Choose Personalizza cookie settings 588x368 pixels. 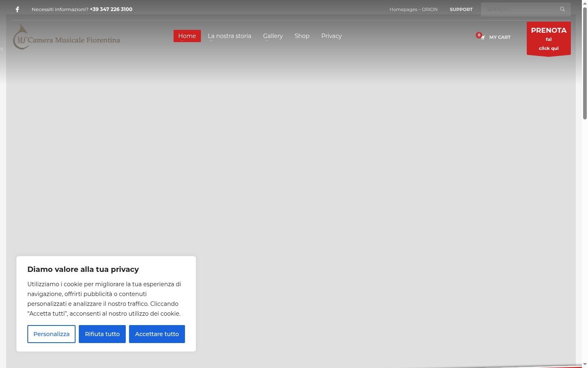click(51, 334)
